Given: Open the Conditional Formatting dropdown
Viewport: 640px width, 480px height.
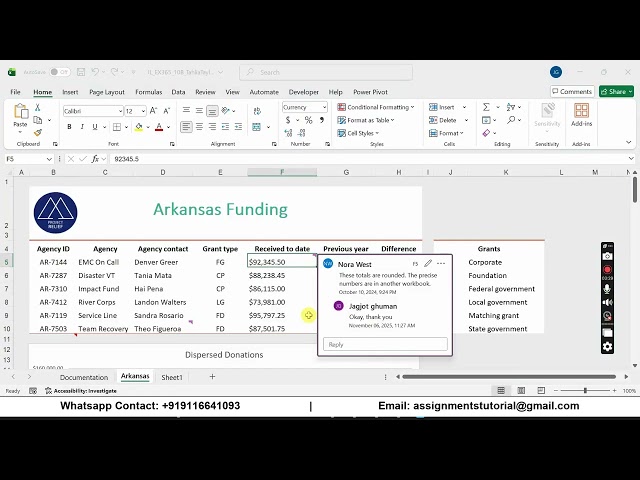Looking at the screenshot, I should (376, 107).
